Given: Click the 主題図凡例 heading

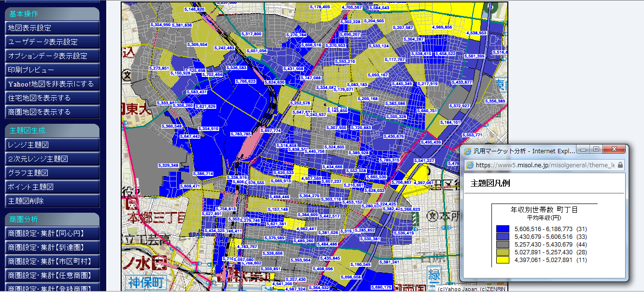Looking at the screenshot, I should coord(490,183).
